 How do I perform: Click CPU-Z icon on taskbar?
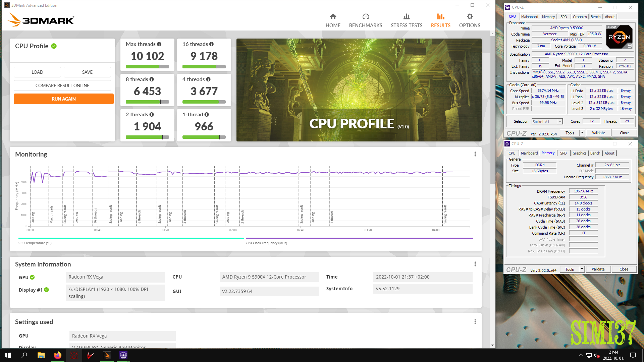click(123, 355)
